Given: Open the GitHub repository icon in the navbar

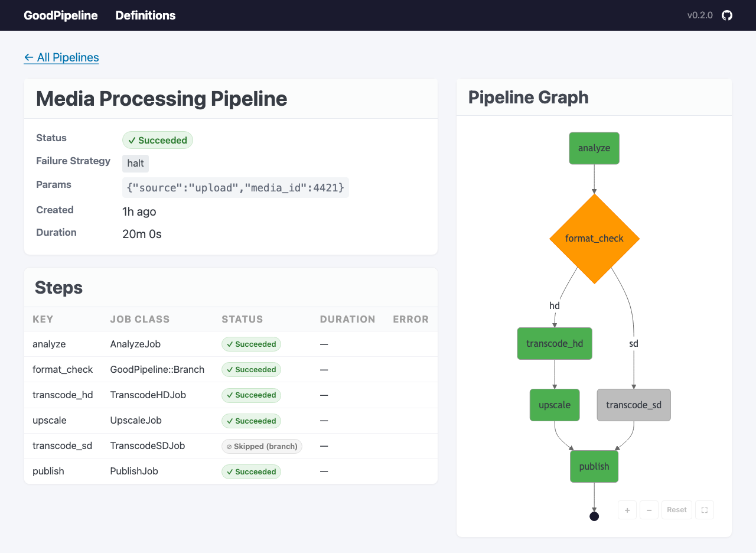Looking at the screenshot, I should pos(726,15).
